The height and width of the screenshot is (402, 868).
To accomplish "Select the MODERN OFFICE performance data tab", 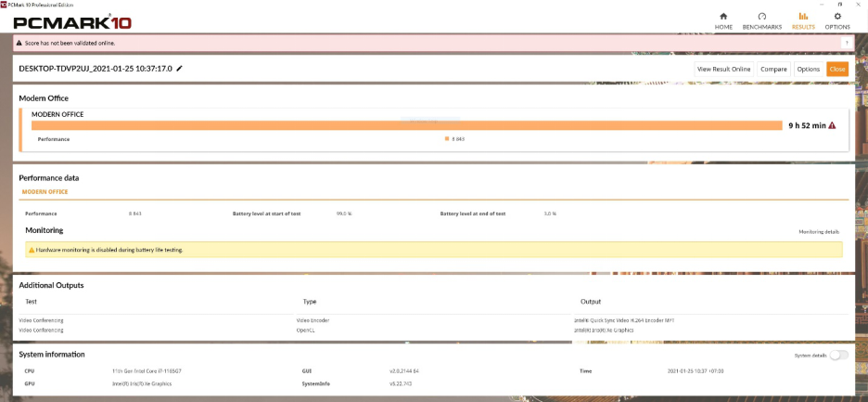I will tap(45, 192).
